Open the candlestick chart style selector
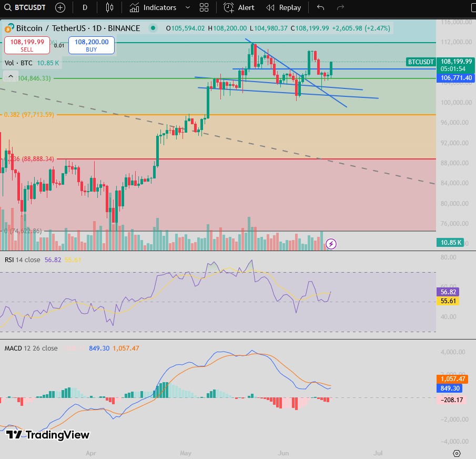This screenshot has height=459, width=476. tap(109, 7)
